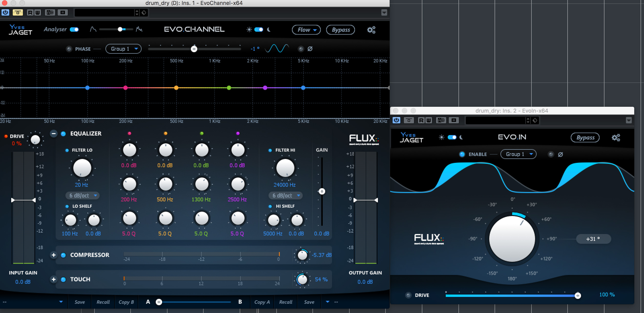
Task: Click the EvoIn phase invert Ø symbol
Action: pos(561,154)
